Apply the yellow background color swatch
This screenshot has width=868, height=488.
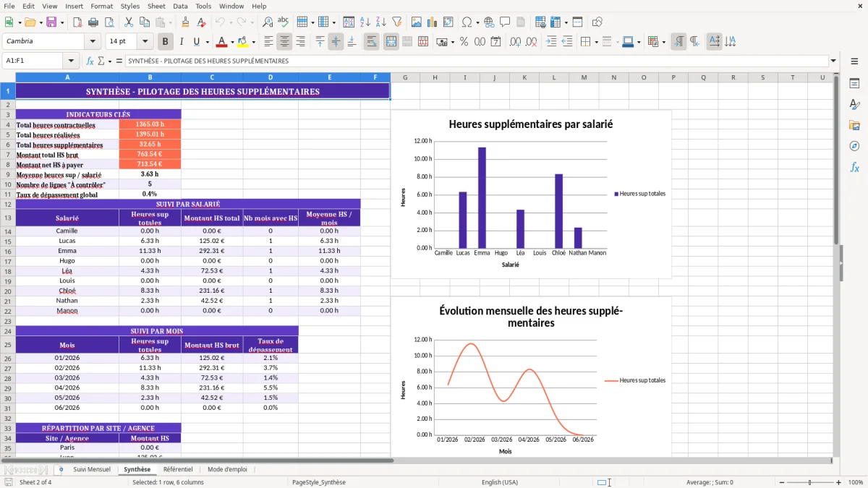tap(242, 42)
